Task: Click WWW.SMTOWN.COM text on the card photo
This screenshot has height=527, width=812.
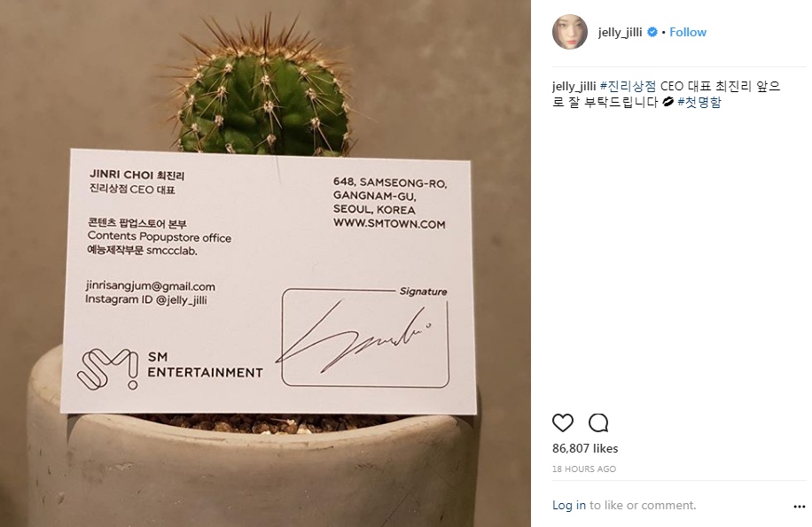Action: (x=389, y=224)
